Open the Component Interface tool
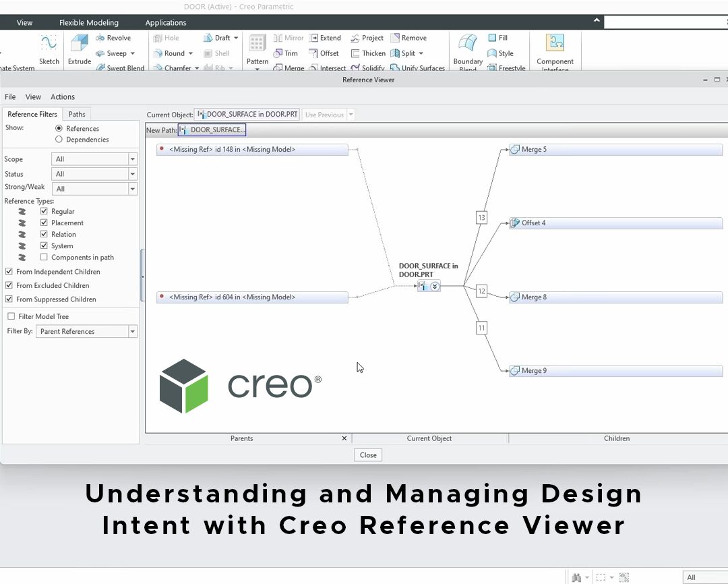This screenshot has width=728, height=584. coord(555,52)
